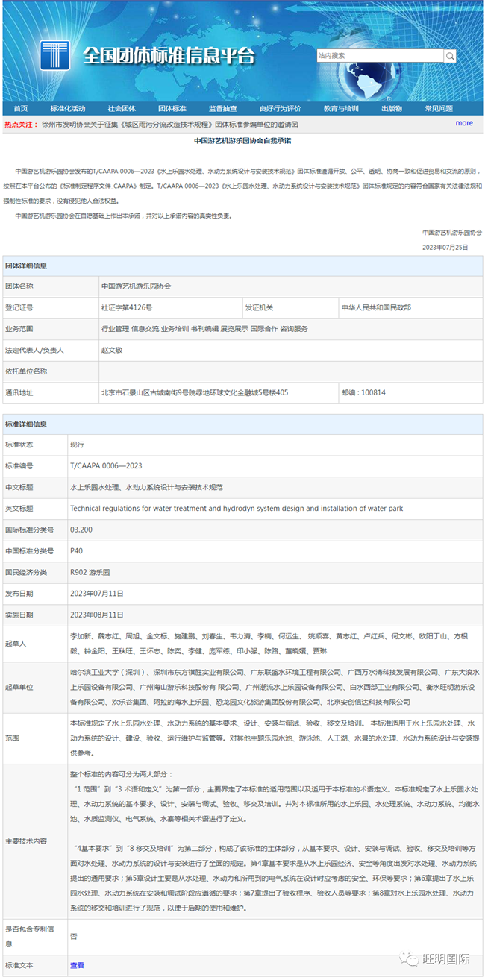Select the 否 patent information value
Image resolution: width=485 pixels, height=980 pixels.
[x=73, y=936]
